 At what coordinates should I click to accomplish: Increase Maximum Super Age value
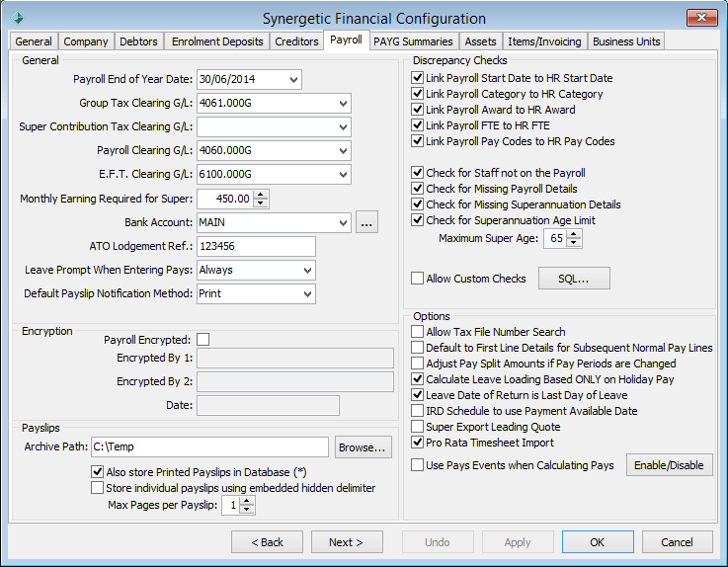click(x=574, y=234)
